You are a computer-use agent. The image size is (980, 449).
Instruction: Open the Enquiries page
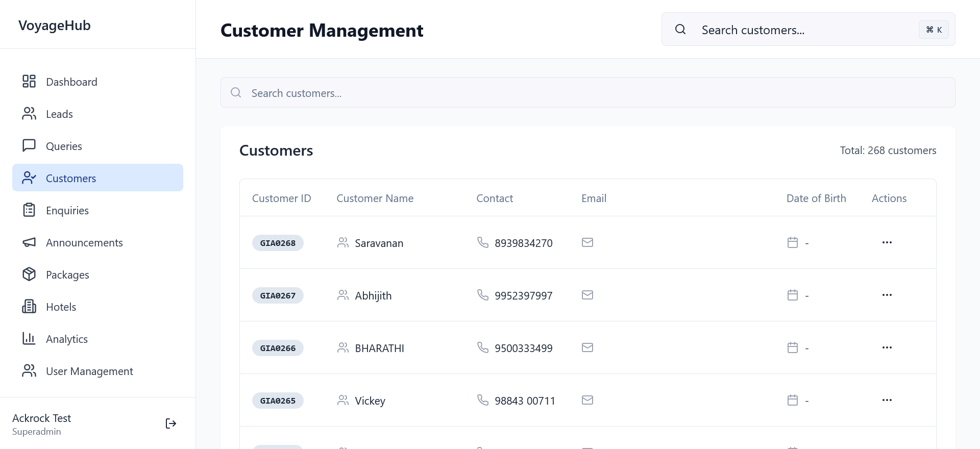(97, 210)
